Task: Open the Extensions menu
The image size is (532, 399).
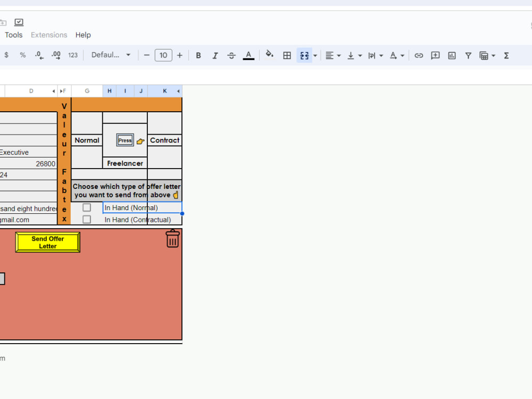Action: (x=49, y=35)
